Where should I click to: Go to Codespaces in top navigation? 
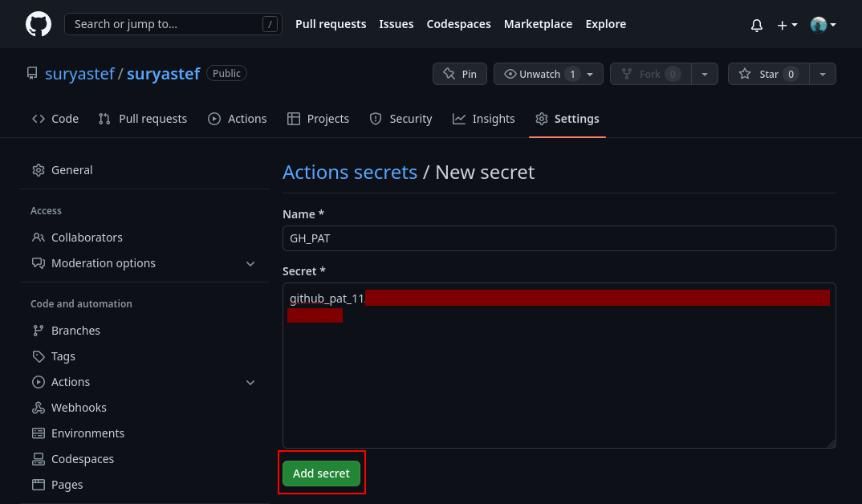coord(458,24)
